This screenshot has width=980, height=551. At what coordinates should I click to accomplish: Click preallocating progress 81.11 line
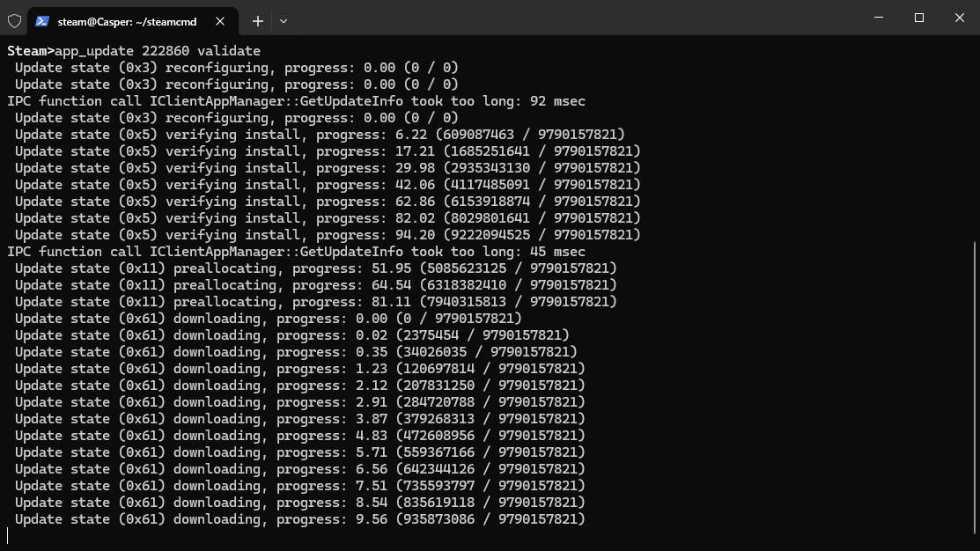tap(316, 302)
